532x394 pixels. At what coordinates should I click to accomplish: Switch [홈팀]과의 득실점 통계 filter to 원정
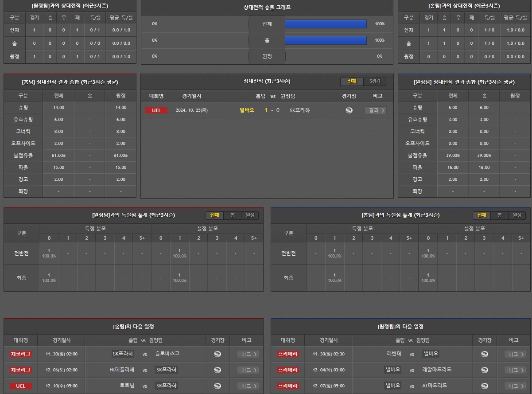click(x=517, y=215)
